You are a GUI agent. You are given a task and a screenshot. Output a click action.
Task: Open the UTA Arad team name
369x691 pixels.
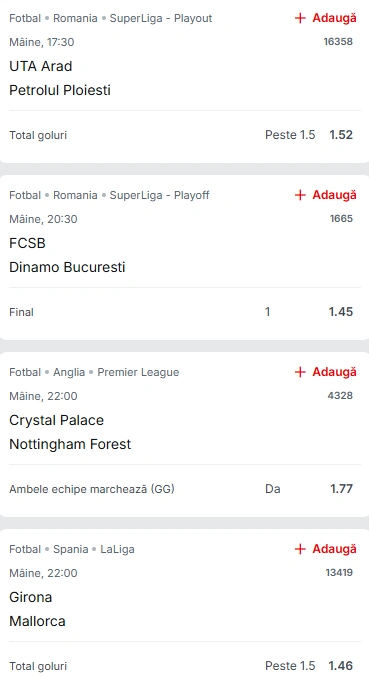[41, 67]
